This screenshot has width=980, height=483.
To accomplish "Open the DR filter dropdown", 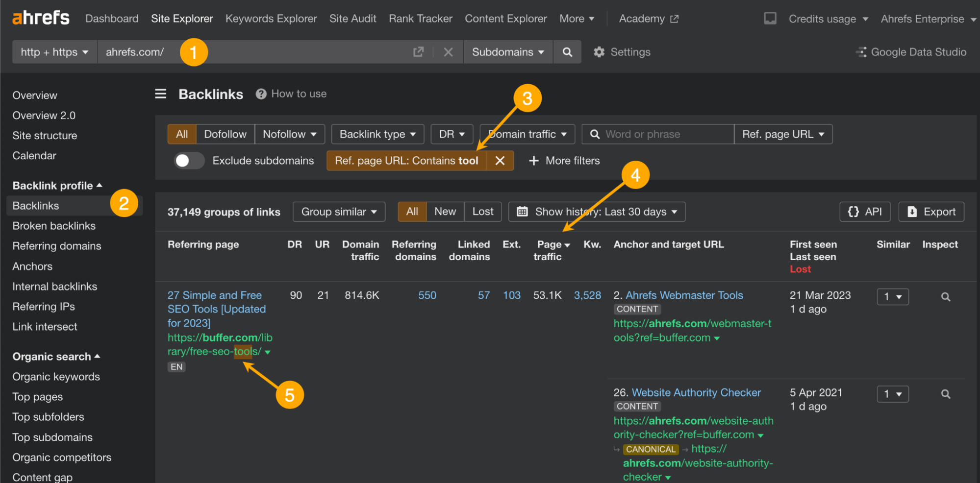I will pos(451,134).
